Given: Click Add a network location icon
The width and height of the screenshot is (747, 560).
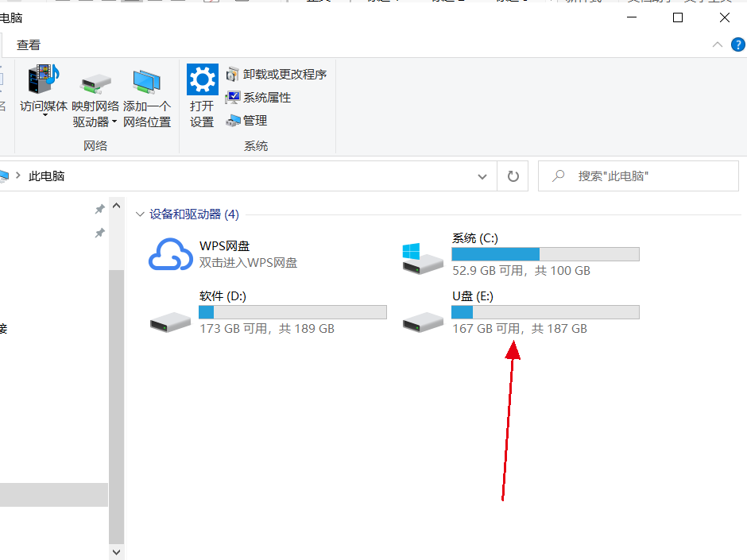Looking at the screenshot, I should click(x=147, y=82).
